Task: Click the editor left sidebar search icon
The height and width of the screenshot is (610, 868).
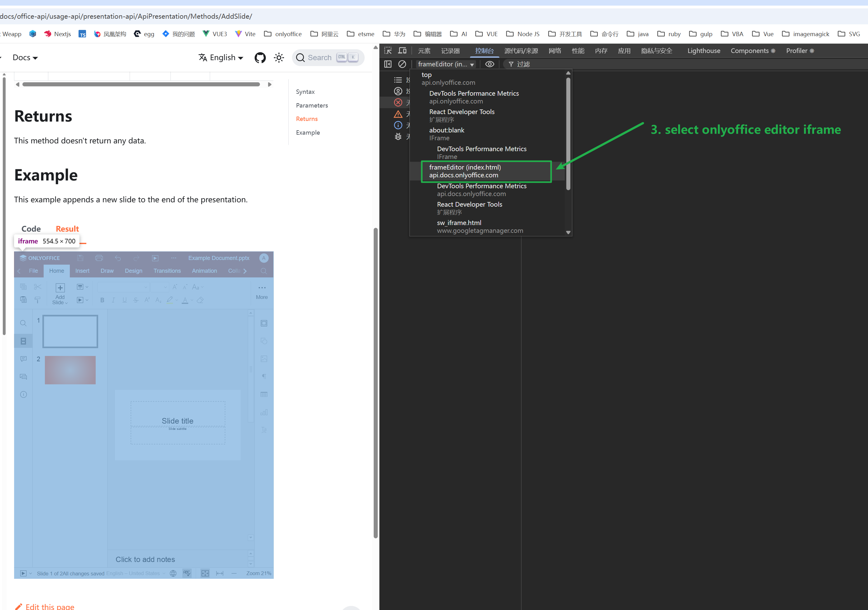Action: [23, 323]
